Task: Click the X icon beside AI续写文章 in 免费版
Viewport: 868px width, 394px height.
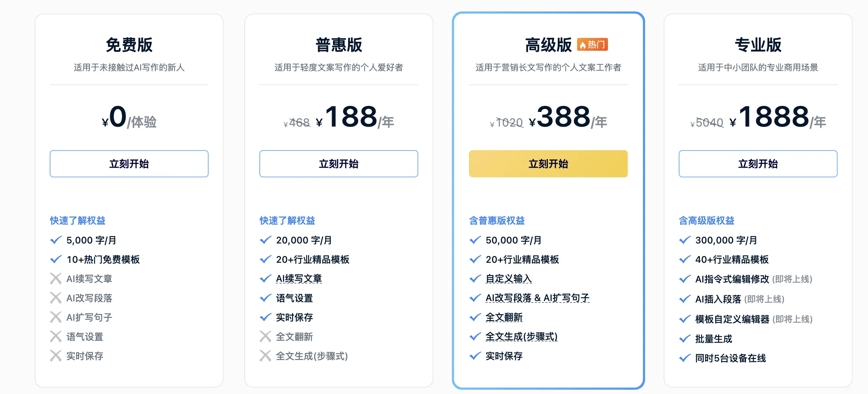Action: pos(55,279)
